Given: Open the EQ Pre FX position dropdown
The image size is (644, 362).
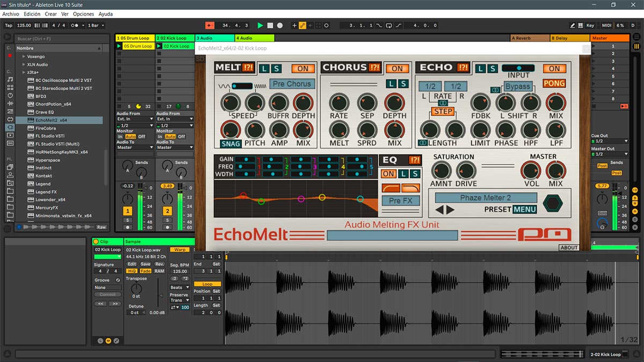Looking at the screenshot, I should point(400,201).
